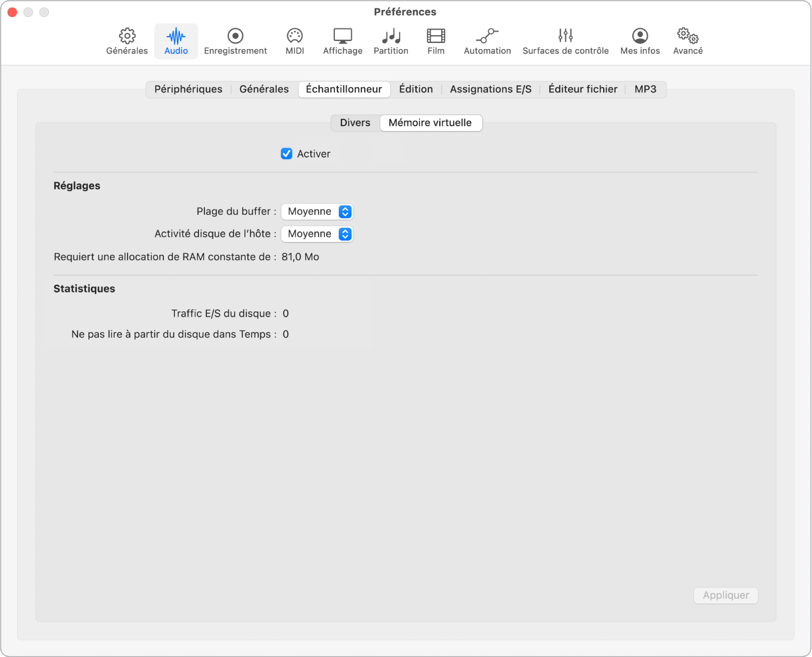Open the Avancé double-gear pane
The height and width of the screenshot is (657, 812).
coord(688,41)
